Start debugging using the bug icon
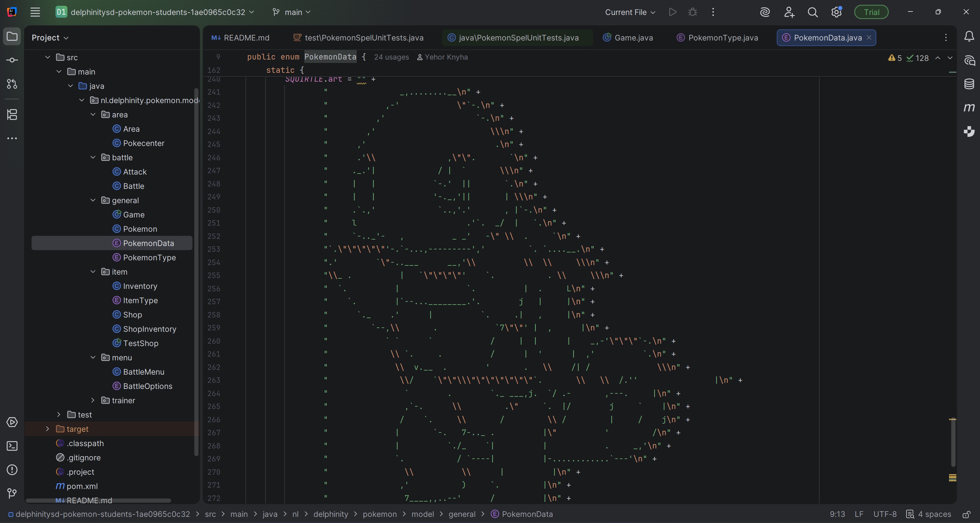Screen dimensions: 980x523 click(692, 12)
